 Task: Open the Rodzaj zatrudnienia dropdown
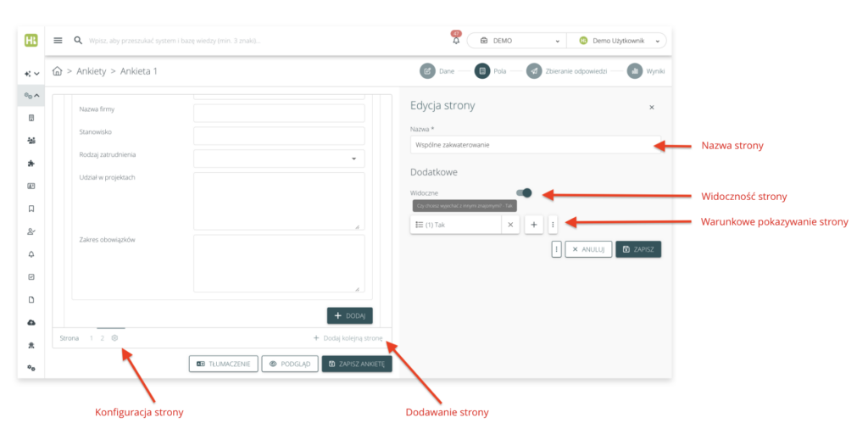tap(279, 159)
